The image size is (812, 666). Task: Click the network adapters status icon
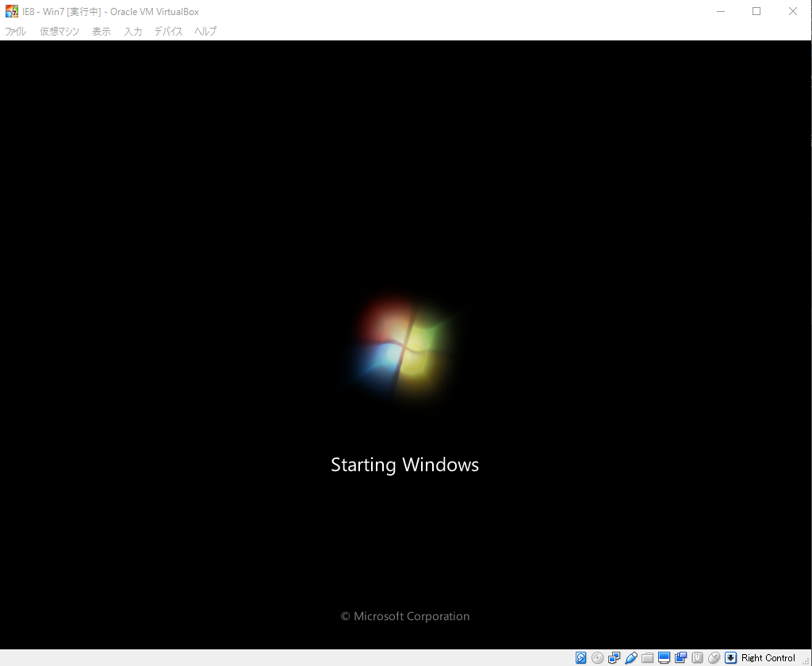[615, 658]
